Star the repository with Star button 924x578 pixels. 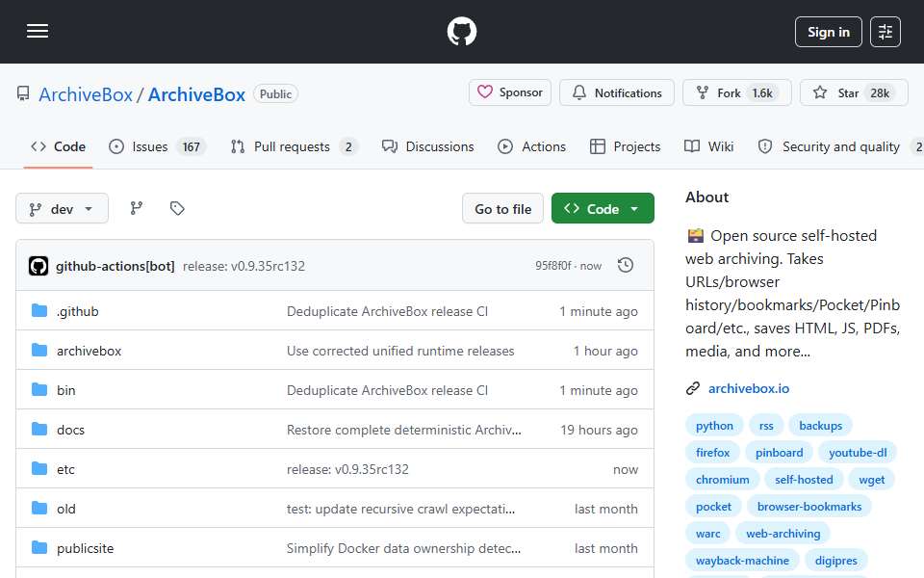(854, 92)
